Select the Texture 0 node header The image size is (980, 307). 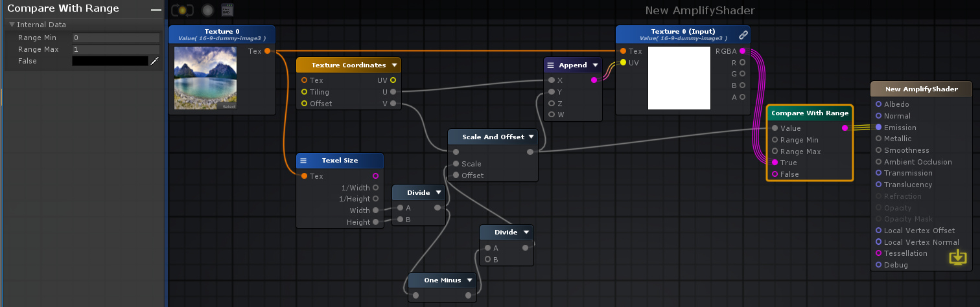222,34
